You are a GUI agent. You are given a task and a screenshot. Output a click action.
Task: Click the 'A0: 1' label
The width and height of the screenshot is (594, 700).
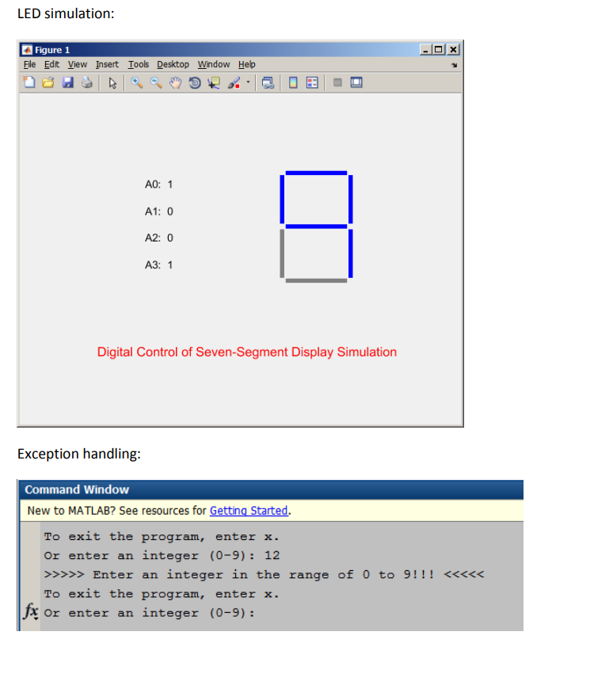[x=158, y=185]
